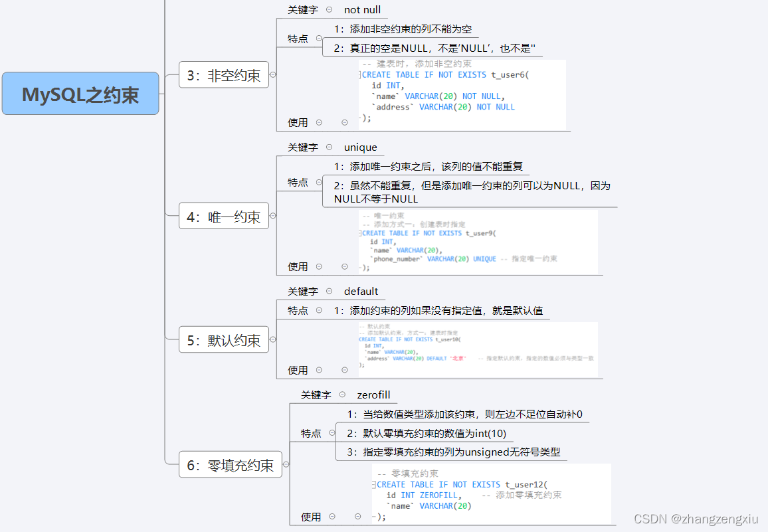
Task: Select subtopic 1:当给数值类型添加该约束
Action: coord(465,414)
